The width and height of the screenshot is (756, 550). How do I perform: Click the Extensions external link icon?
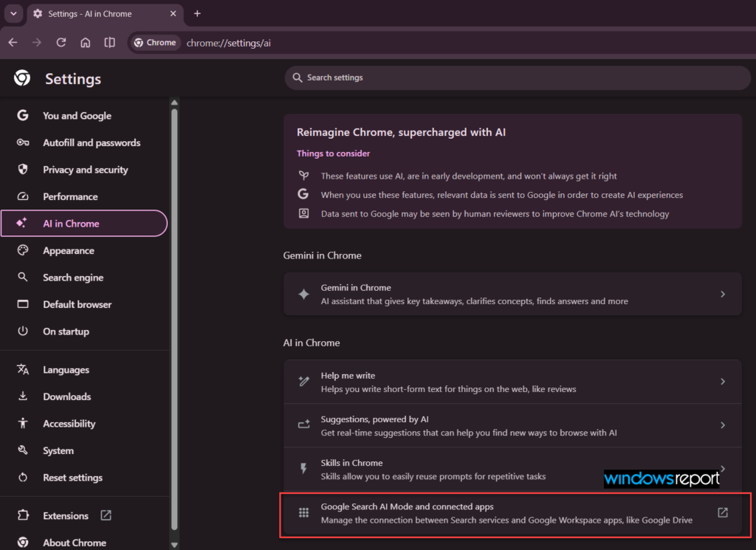[x=106, y=515]
